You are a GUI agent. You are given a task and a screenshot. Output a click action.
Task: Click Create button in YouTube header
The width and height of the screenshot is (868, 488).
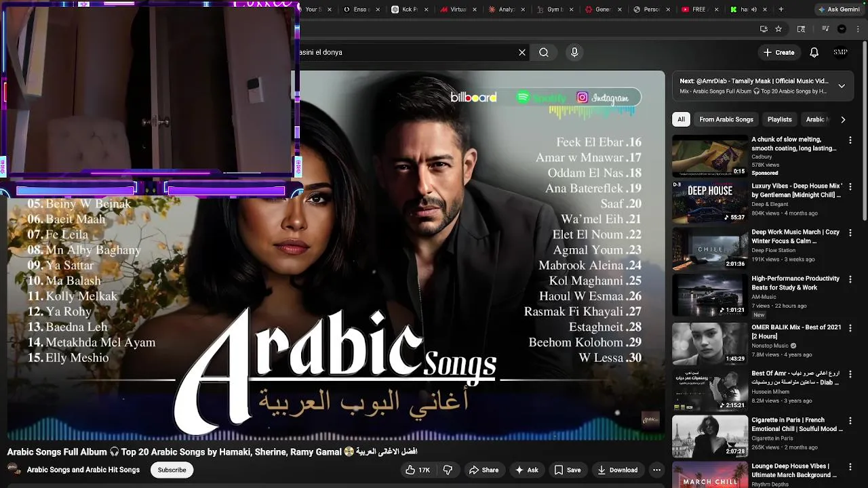[778, 52]
